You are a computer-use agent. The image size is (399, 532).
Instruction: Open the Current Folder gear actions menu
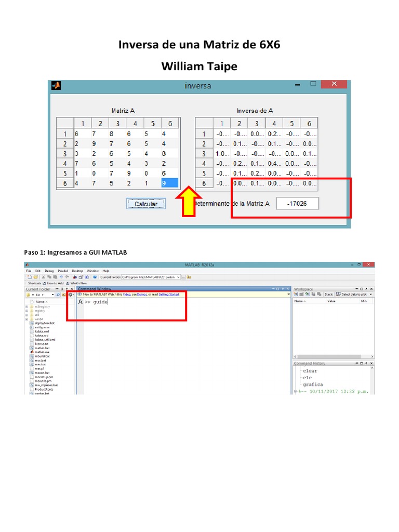point(71,295)
